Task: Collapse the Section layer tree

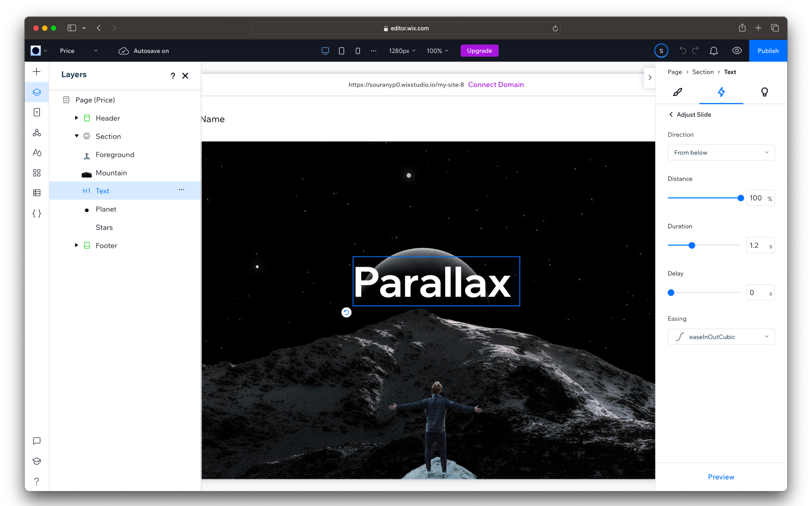Action: pyautogui.click(x=76, y=136)
